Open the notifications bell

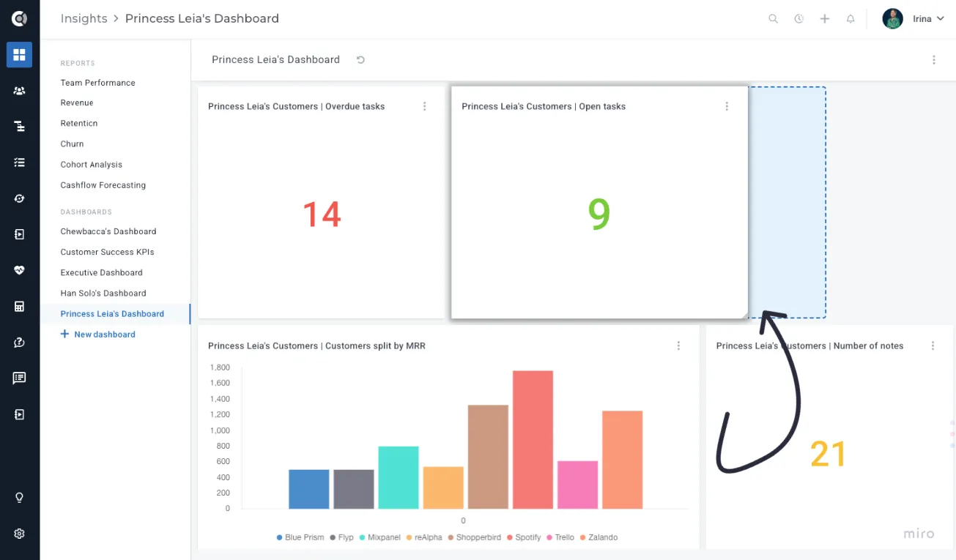click(x=851, y=19)
